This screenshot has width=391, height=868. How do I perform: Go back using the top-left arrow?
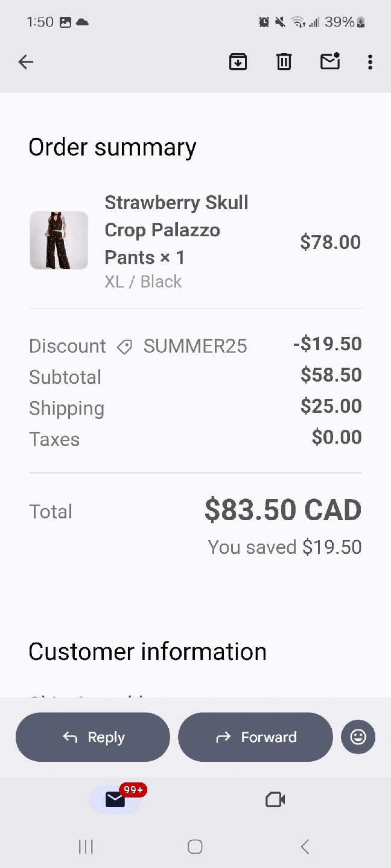(x=26, y=61)
